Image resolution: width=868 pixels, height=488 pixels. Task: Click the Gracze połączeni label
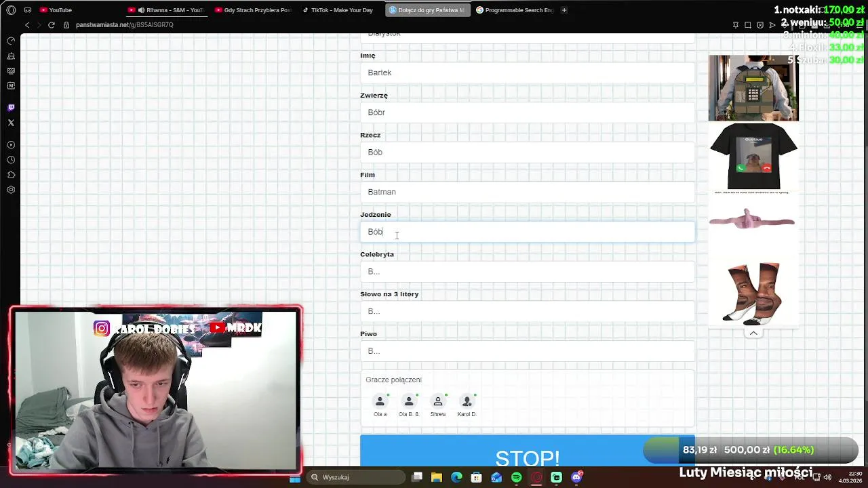point(393,380)
